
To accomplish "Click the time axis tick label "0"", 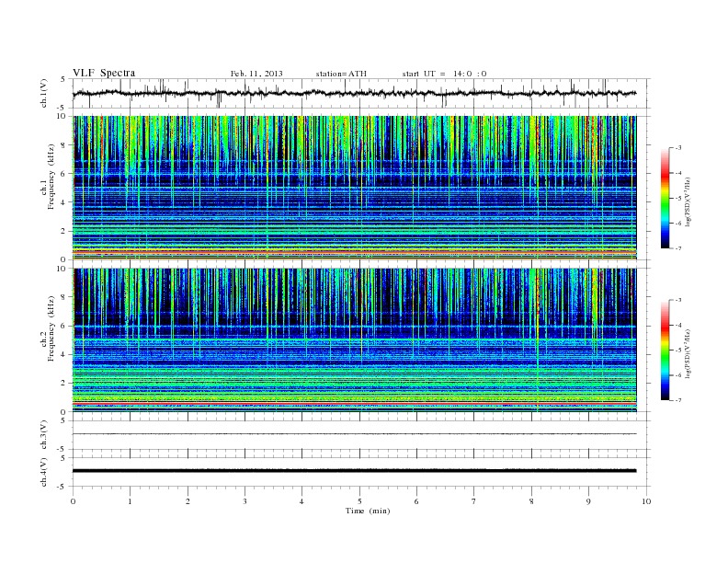I will coord(73,501).
